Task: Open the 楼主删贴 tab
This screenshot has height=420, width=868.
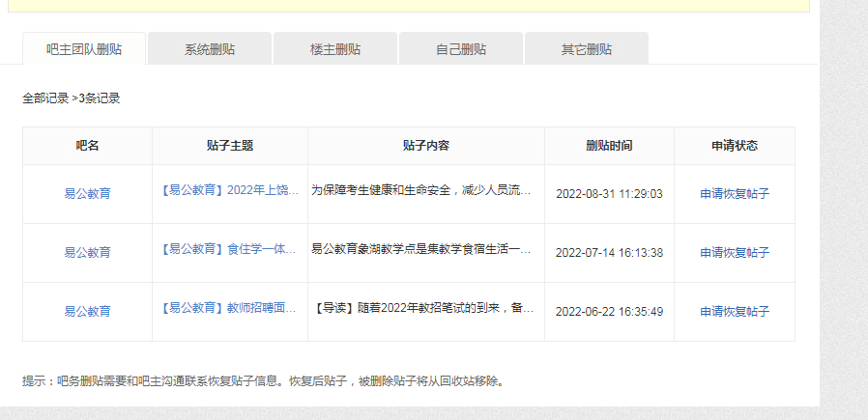Action: (335, 49)
